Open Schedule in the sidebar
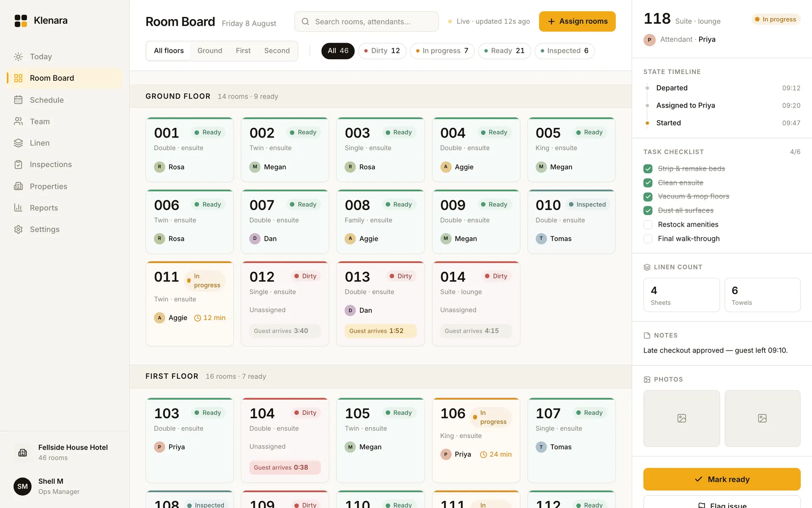Screen dimensions: 812x508 65,100
